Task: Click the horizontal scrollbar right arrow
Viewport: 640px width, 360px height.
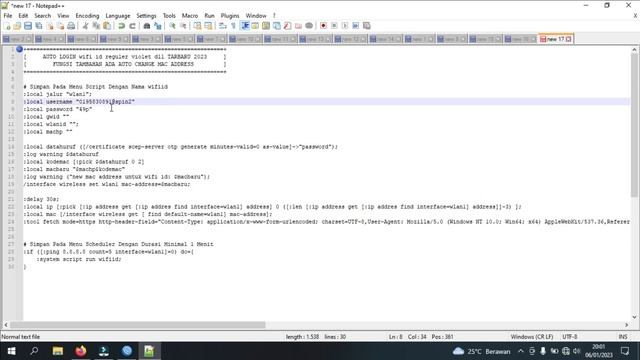Action: click(627, 325)
